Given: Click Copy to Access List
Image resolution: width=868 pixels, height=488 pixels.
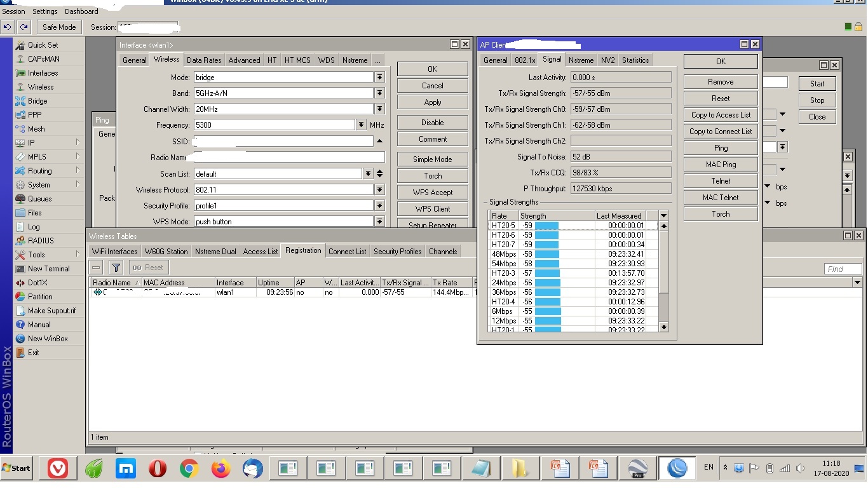Looking at the screenshot, I should click(721, 115).
